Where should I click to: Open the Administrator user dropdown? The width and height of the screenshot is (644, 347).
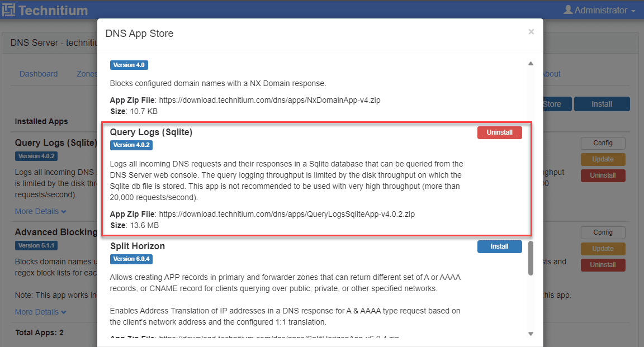coord(600,10)
